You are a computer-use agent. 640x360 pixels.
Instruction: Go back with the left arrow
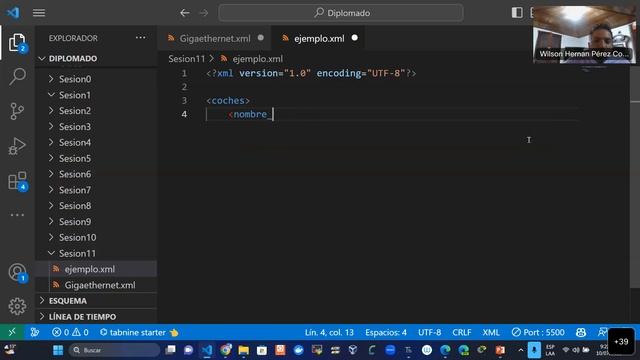pos(184,13)
